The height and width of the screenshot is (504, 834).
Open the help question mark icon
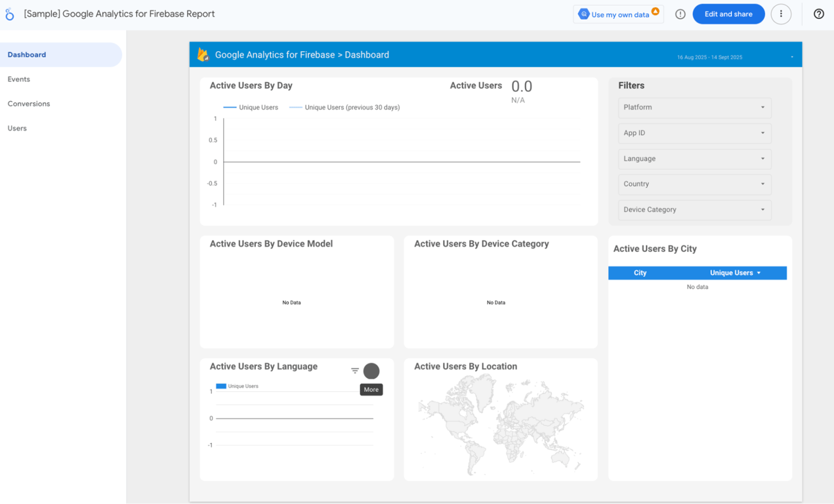[x=819, y=14]
